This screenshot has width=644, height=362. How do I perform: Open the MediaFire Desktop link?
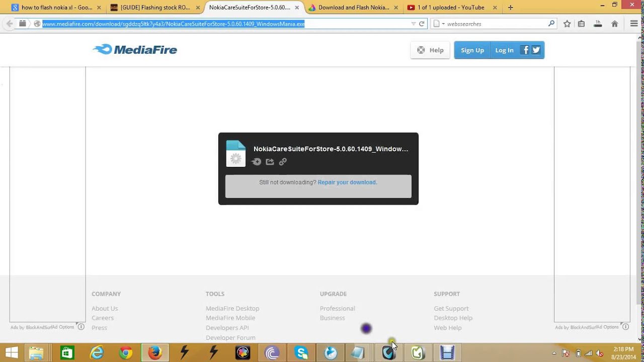click(232, 308)
